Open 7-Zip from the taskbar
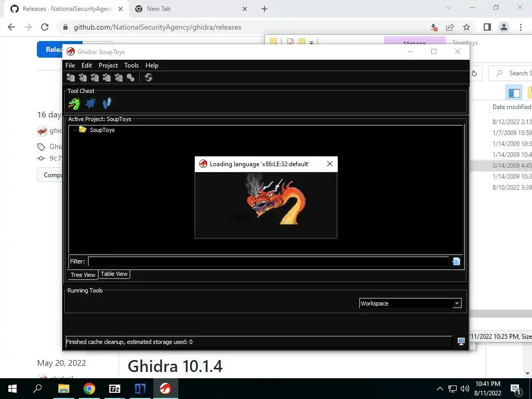 click(x=115, y=389)
